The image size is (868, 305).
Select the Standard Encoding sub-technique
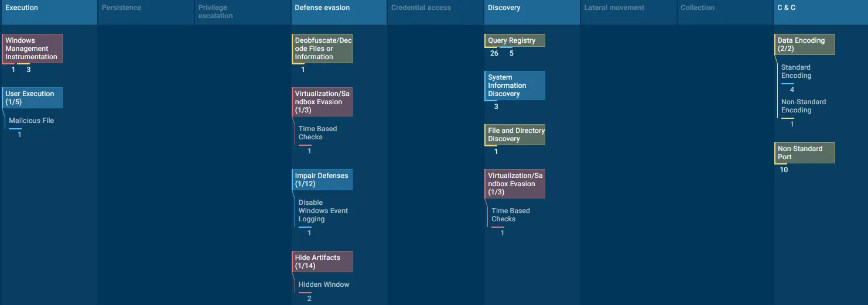coord(795,71)
